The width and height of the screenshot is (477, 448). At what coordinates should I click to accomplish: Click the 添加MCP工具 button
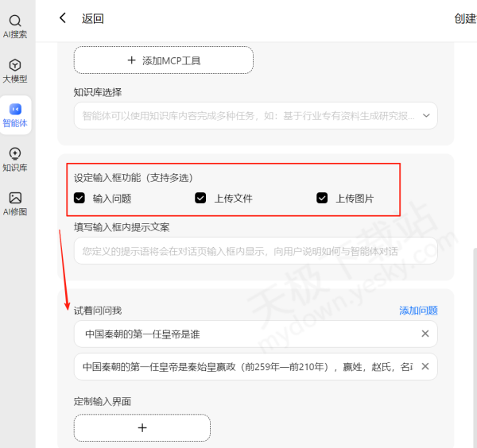(x=164, y=60)
